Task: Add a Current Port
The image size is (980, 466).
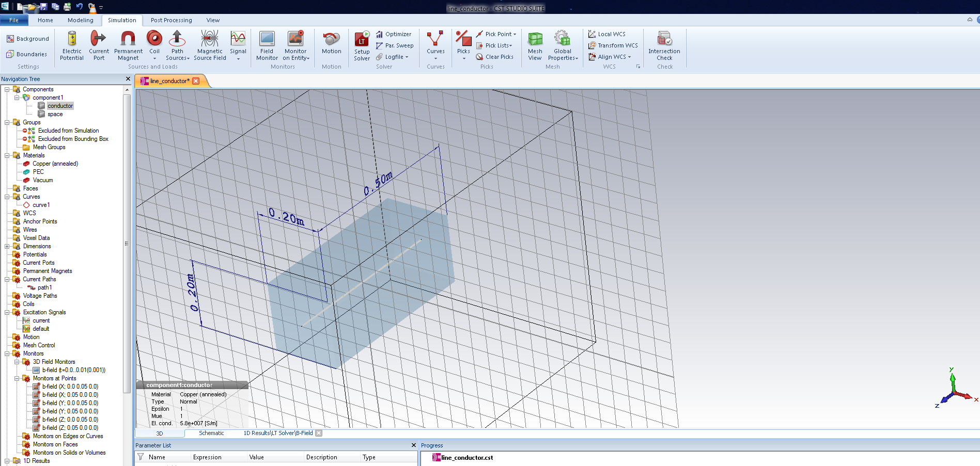Action: point(99,45)
